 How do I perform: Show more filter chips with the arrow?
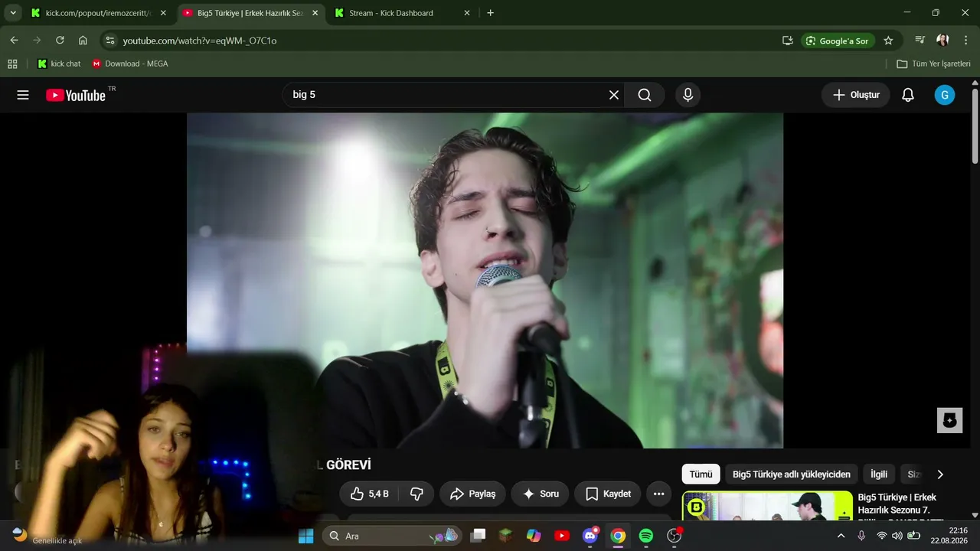point(940,474)
